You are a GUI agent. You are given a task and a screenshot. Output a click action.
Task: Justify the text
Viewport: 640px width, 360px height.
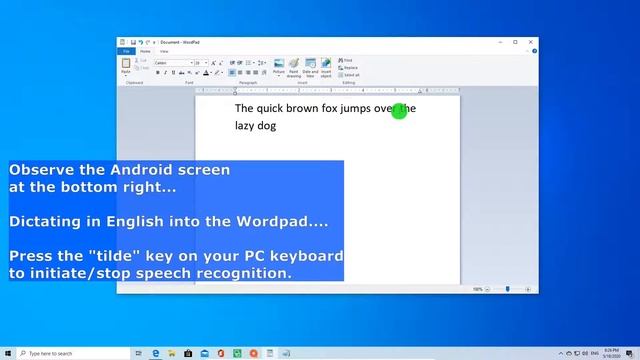(x=256, y=73)
